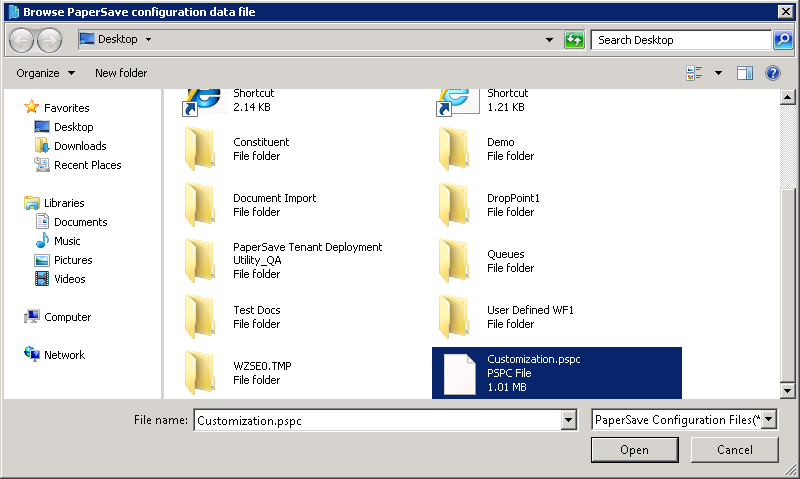Expand the Desktop breadcrumb arrow
Viewport: 800px width, 479px height.
point(148,39)
